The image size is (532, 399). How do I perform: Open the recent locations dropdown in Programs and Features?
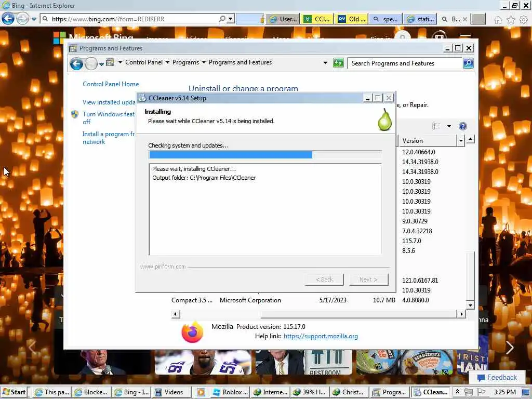[101, 64]
